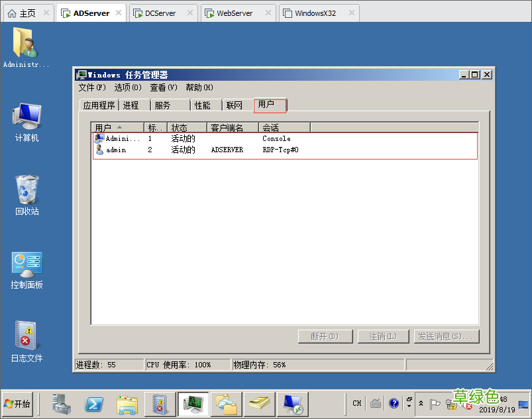The image size is (532, 419).
Task: Open the 查看 menu in Task Manager
Action: (x=162, y=87)
